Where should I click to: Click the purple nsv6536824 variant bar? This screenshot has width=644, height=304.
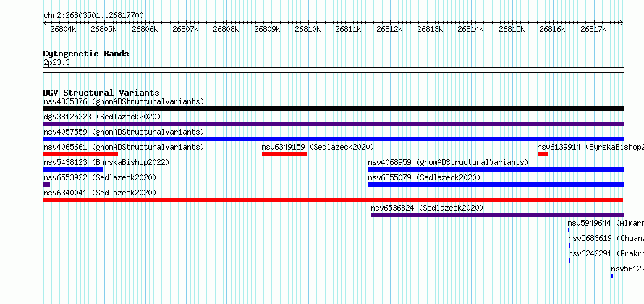497,215
